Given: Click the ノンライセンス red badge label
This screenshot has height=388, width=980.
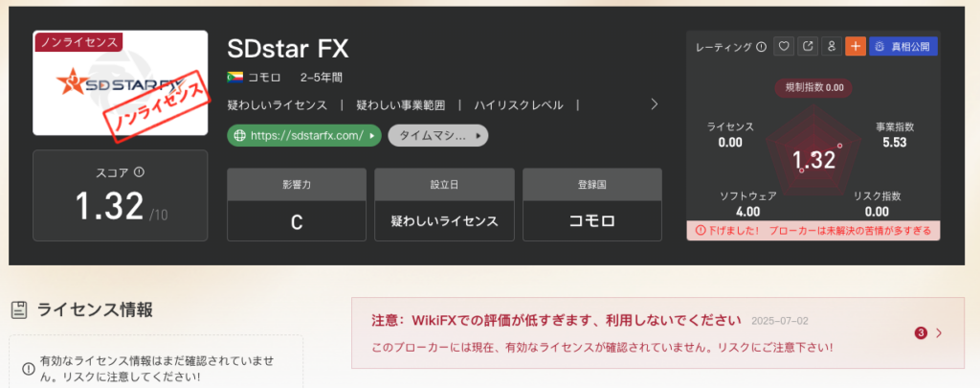Looking at the screenshot, I should pyautogui.click(x=78, y=42).
